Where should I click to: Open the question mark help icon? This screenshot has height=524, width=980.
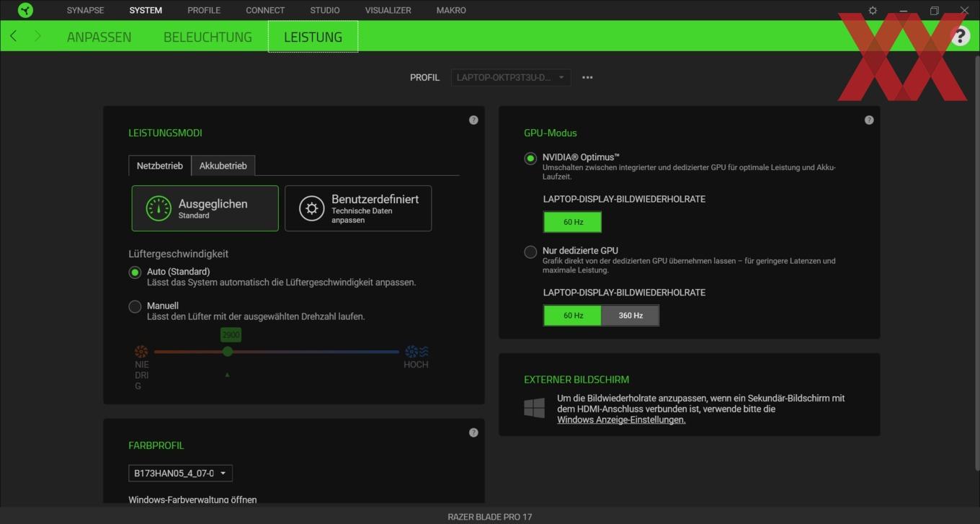pyautogui.click(x=960, y=36)
